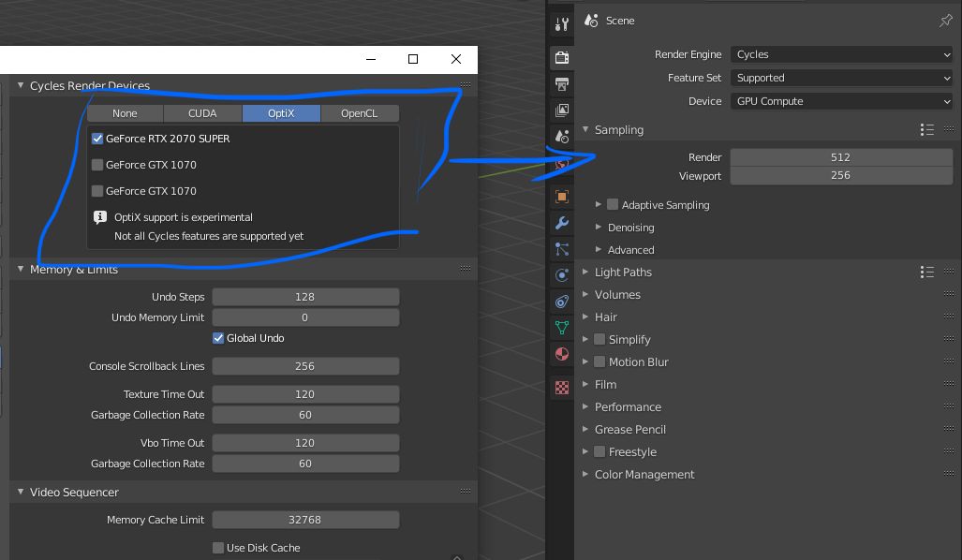Image resolution: width=962 pixels, height=560 pixels.
Task: Open Sampling presets list icon
Action: (927, 129)
